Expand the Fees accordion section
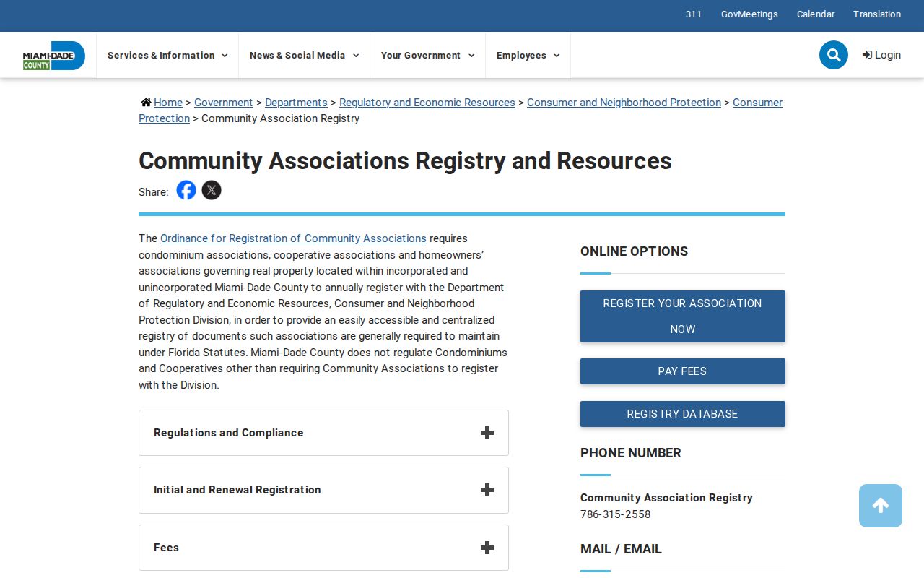Screen dimensions: 924x578 click(323, 548)
